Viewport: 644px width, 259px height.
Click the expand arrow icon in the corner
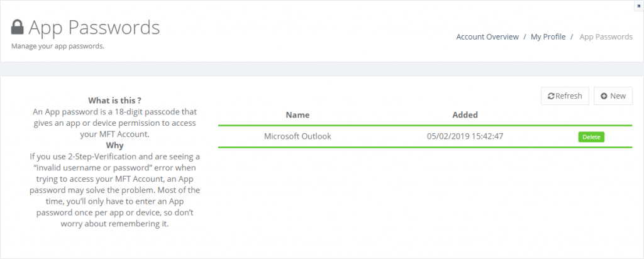640,6
